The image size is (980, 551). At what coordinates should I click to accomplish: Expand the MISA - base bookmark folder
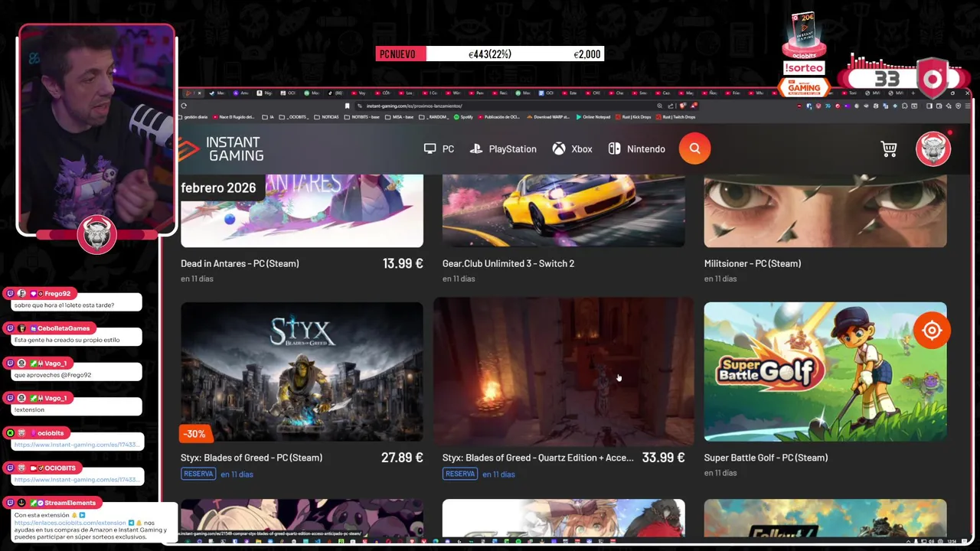(x=399, y=117)
